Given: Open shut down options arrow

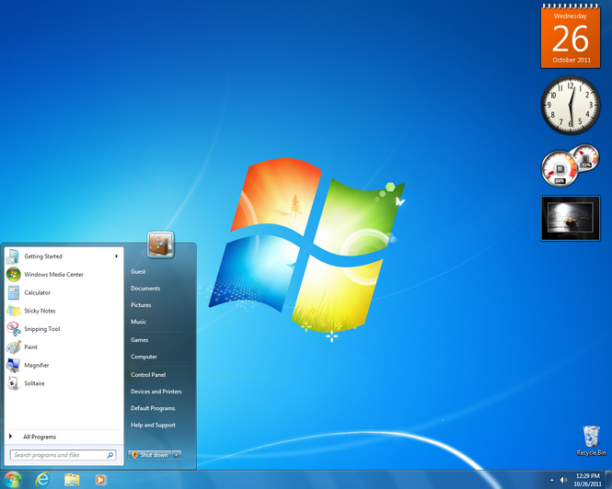Looking at the screenshot, I should click(176, 455).
